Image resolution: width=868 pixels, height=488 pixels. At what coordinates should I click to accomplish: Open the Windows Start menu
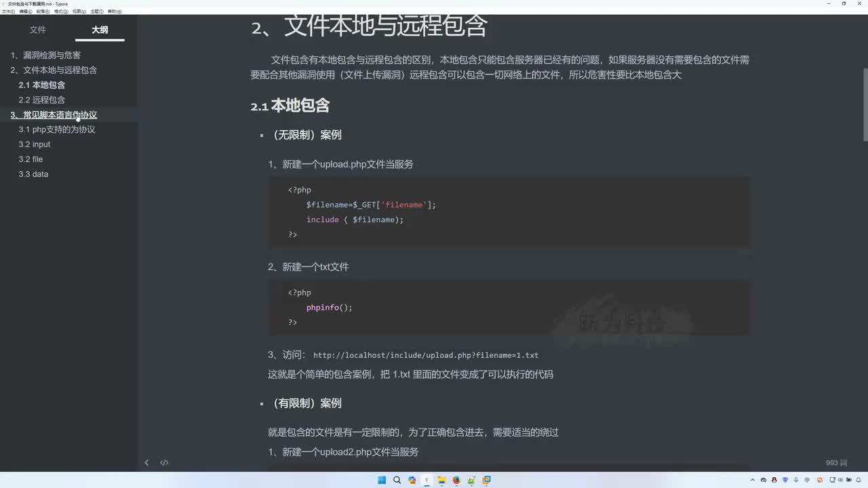(382, 480)
